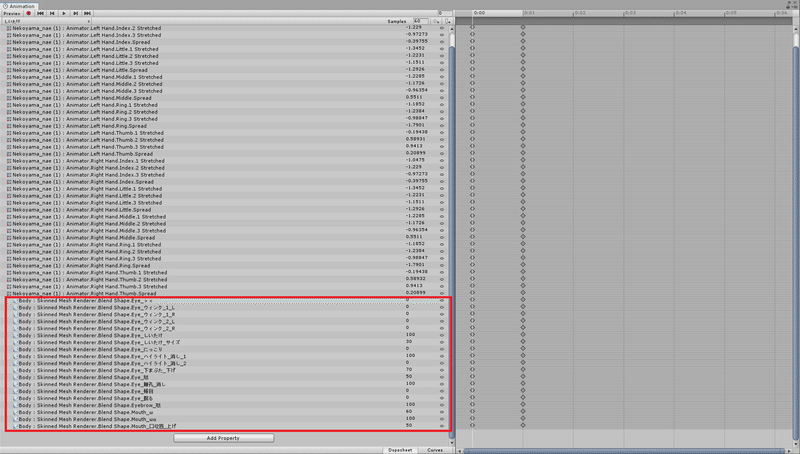Click the mesh renderer icon on Eye_ウィンク_1_L row
The height and width of the screenshot is (454, 800).
(x=15, y=308)
